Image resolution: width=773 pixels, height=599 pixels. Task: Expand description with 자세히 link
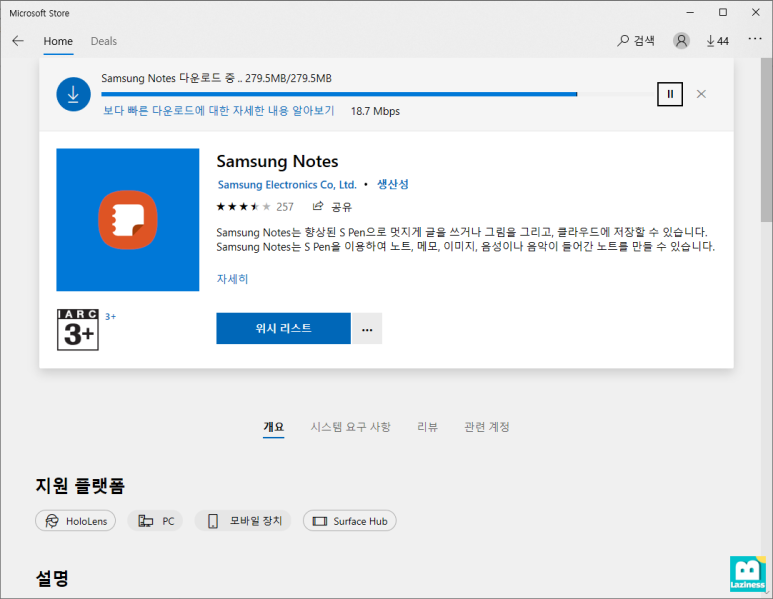[232, 279]
